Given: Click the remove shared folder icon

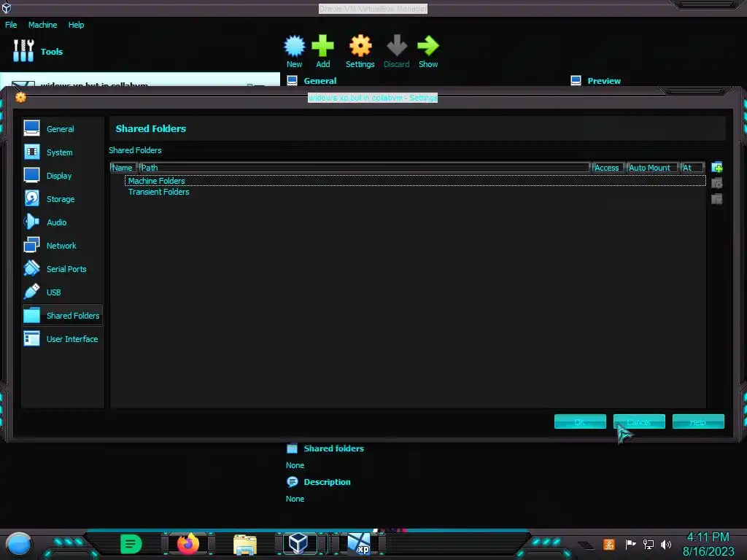Looking at the screenshot, I should [x=716, y=198].
